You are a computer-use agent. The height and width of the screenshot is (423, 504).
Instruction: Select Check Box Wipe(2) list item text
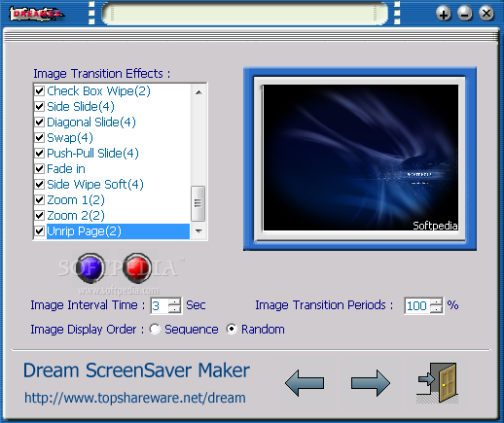pyautogui.click(x=99, y=91)
